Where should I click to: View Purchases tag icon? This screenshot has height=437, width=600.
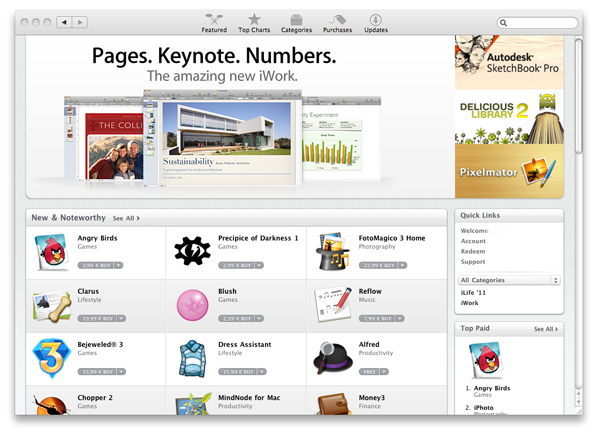[337, 19]
